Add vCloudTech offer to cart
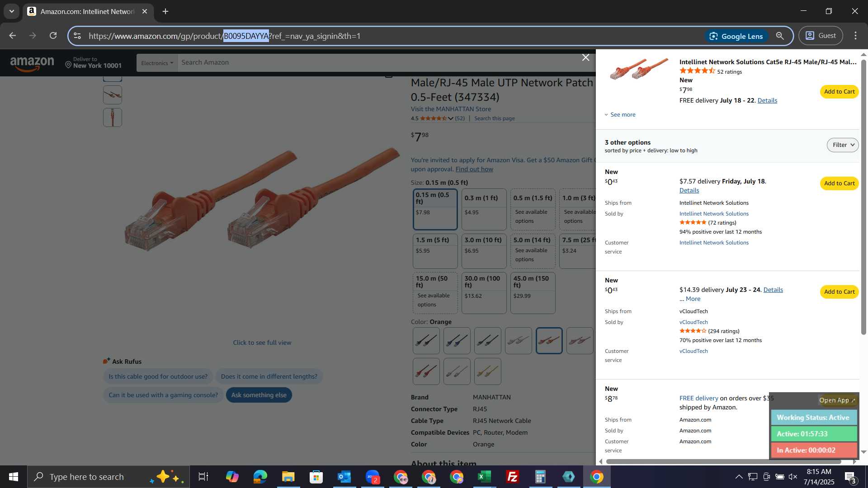This screenshot has height=488, width=868. pyautogui.click(x=839, y=292)
